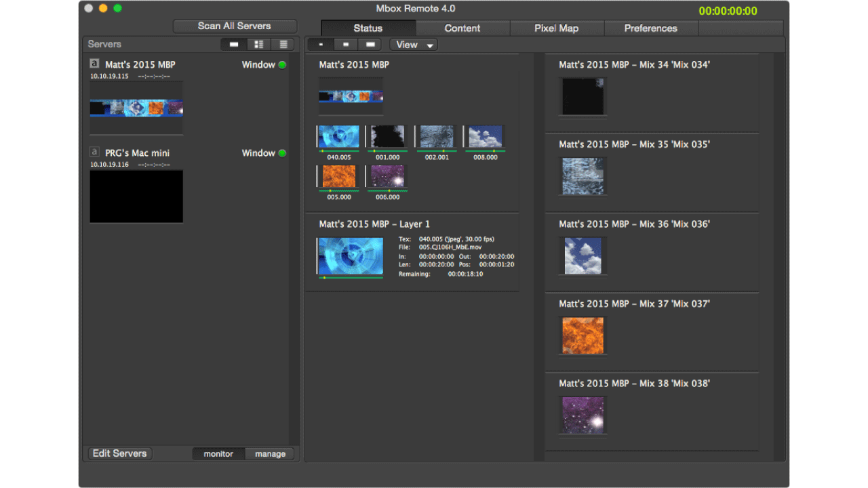Open the View dropdown menu
This screenshot has width=868, height=488.
(414, 45)
